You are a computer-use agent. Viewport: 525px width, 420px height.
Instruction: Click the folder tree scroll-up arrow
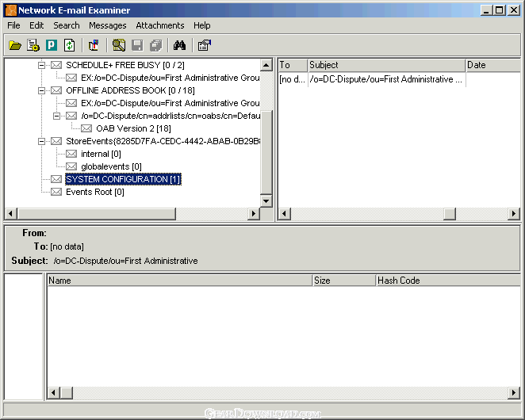click(266, 65)
